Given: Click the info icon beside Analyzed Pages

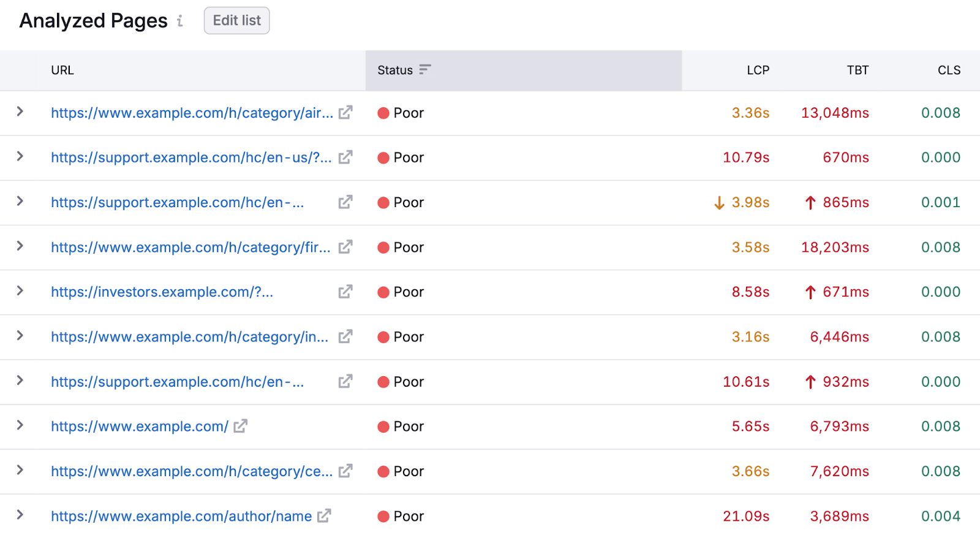Looking at the screenshot, I should tap(180, 21).
